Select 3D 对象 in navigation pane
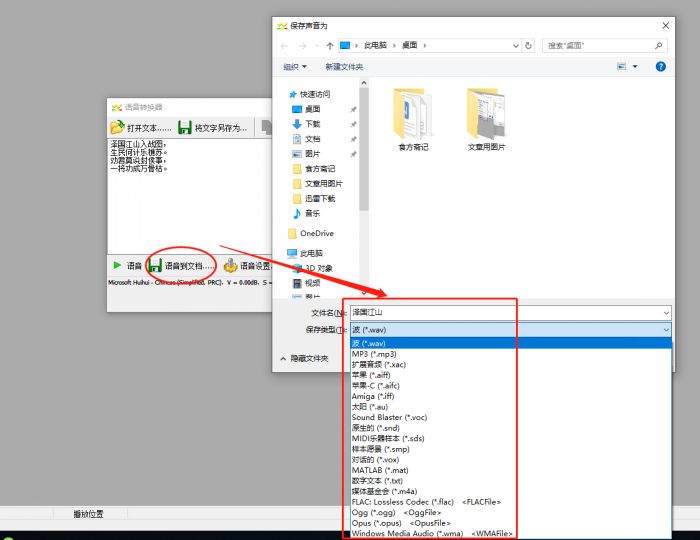700x540 pixels. 319,268
